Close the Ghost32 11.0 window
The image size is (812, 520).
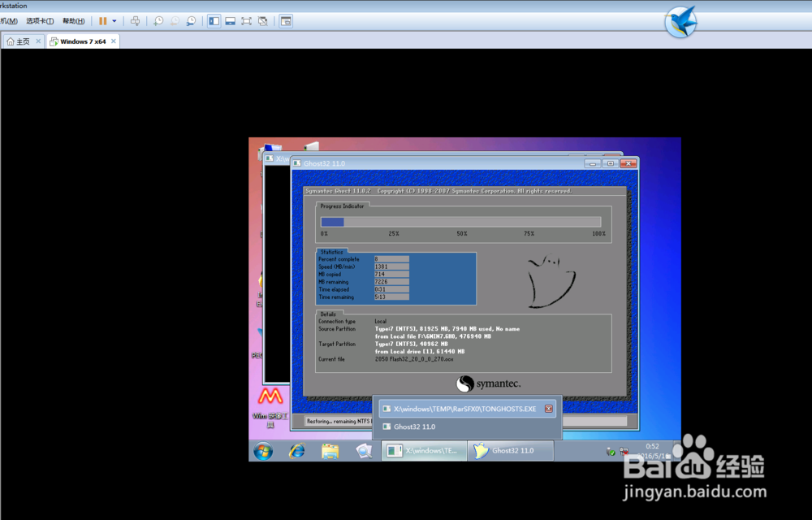(x=628, y=163)
